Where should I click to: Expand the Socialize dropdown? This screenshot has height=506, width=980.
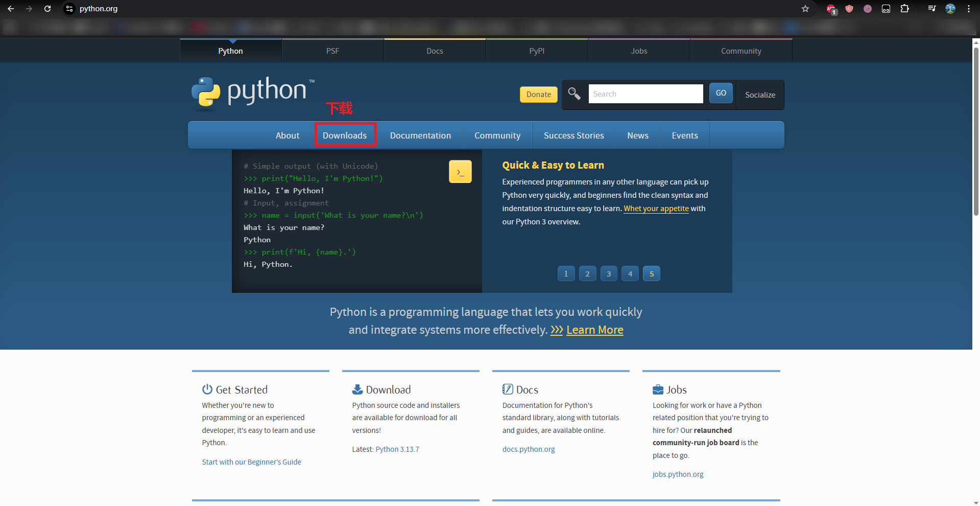coord(760,95)
